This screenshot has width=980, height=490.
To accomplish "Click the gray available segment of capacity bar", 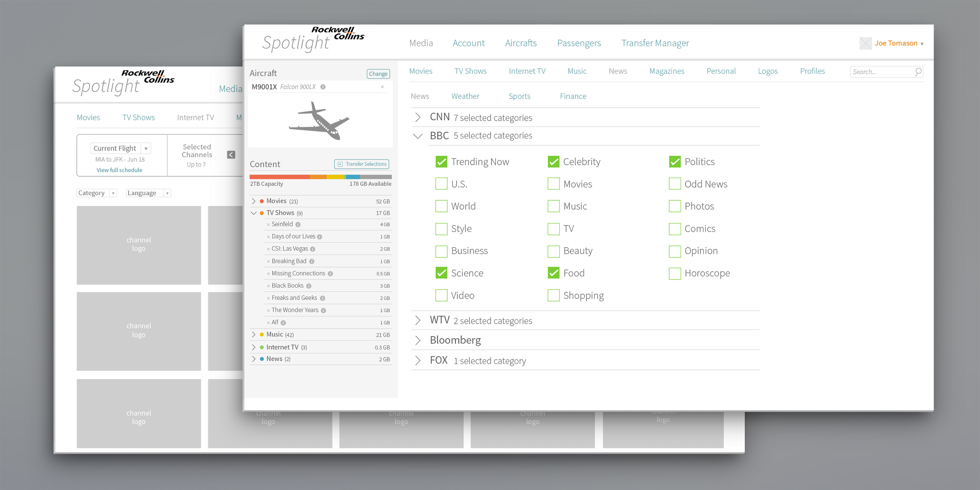I will (376, 177).
